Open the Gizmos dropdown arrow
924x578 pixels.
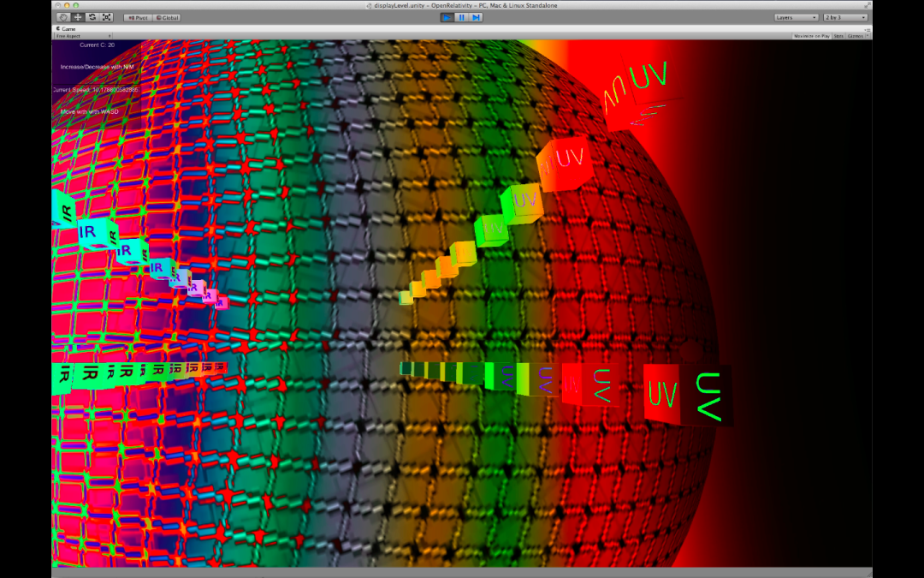pos(868,36)
